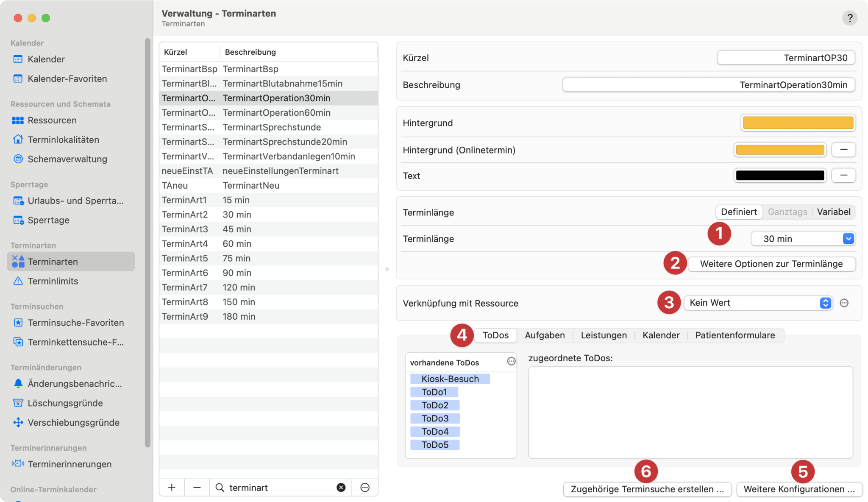868x502 pixels.
Task: Switch to the ToDos tab
Action: tap(495, 335)
